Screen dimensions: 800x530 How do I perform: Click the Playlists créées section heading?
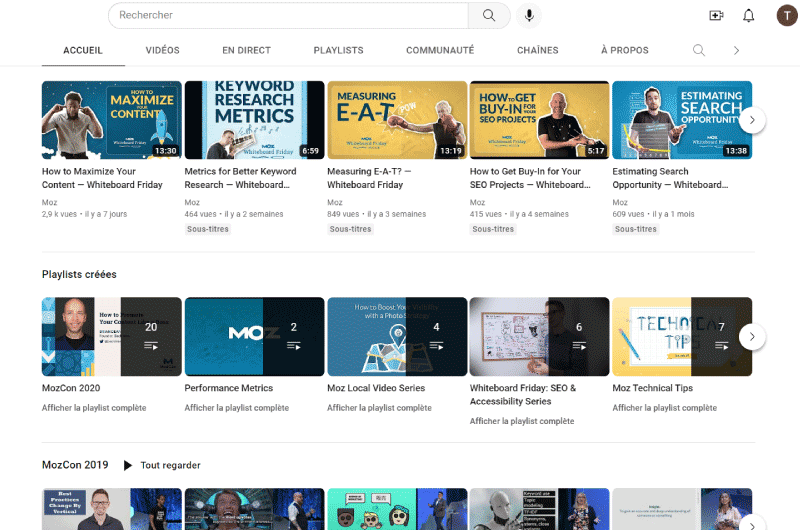point(79,274)
